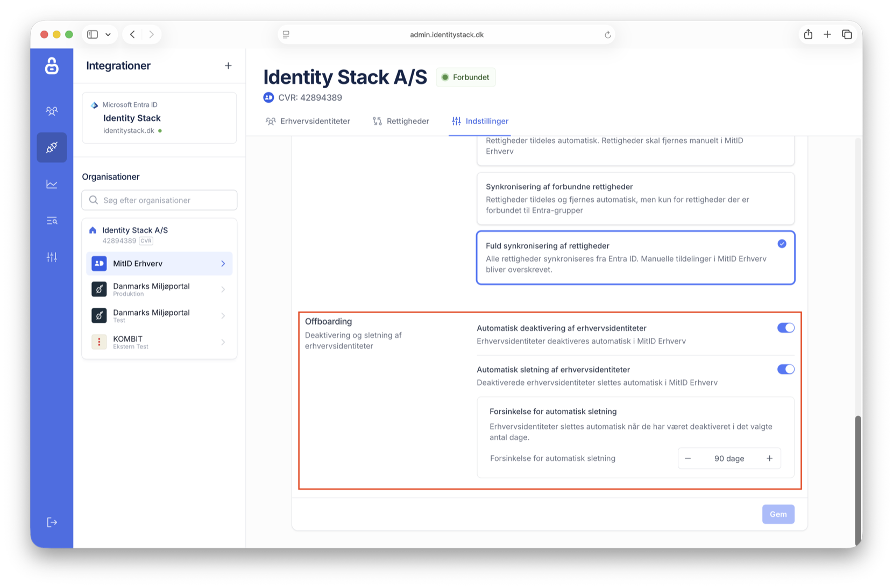Open the Microsoft Entra ID Identity Stack card
Image resolution: width=893 pixels, height=588 pixels.
tap(159, 118)
